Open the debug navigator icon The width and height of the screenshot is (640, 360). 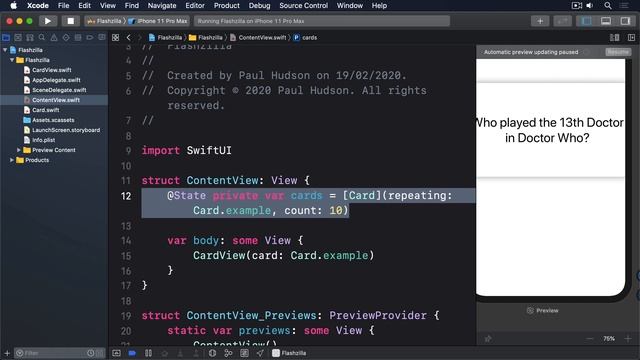[x=78, y=38]
